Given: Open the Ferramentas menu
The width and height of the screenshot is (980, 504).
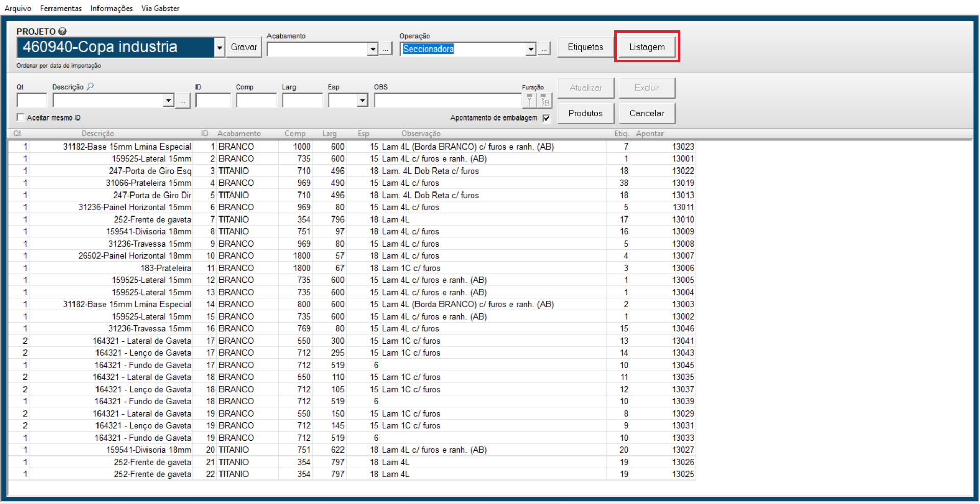Looking at the screenshot, I should point(61,8).
